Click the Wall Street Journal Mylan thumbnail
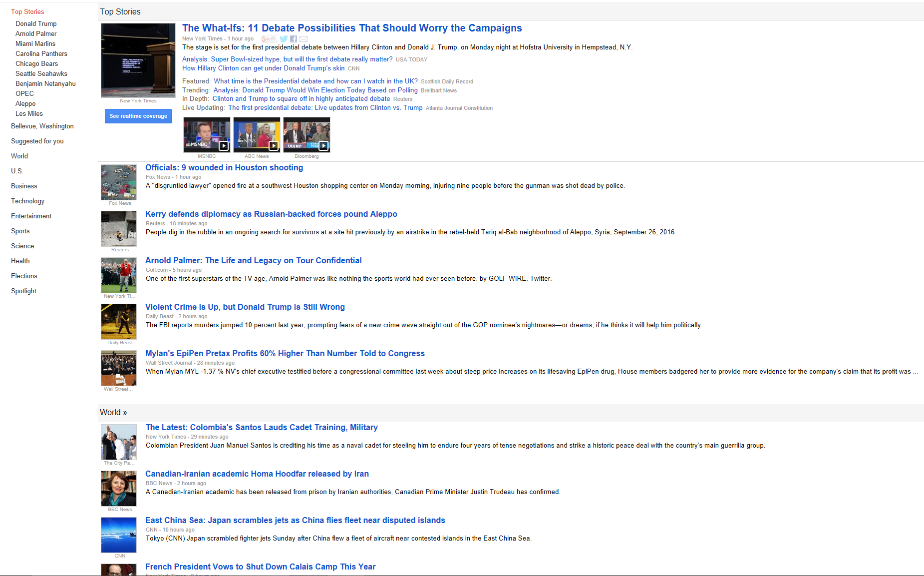This screenshot has width=924, height=576. click(119, 368)
